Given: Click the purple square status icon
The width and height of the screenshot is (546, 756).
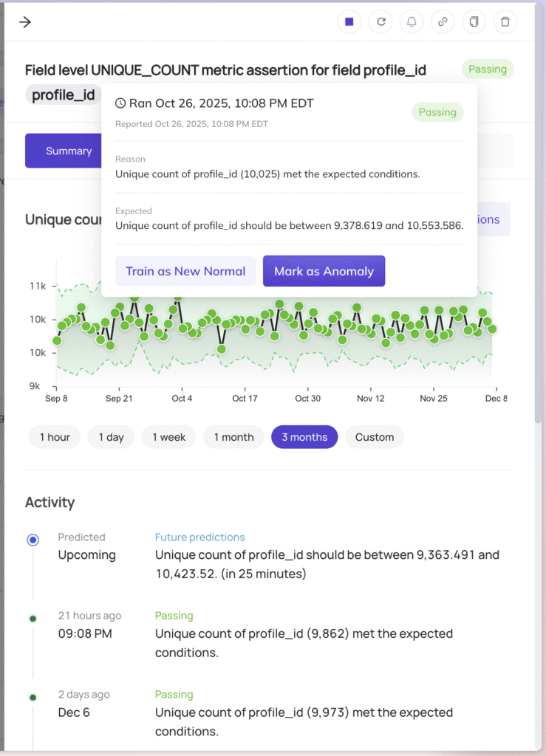Looking at the screenshot, I should 349,21.
